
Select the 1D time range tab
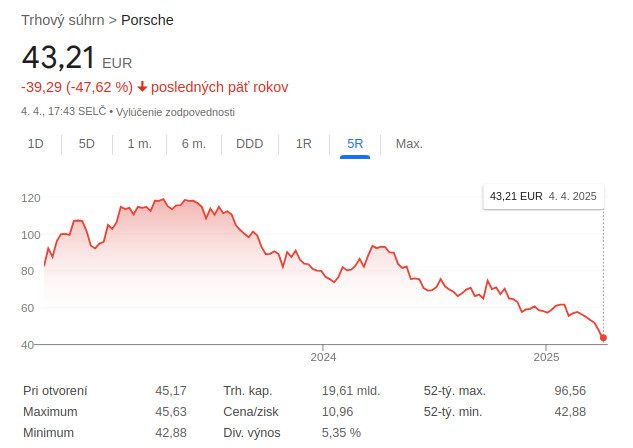click(36, 144)
